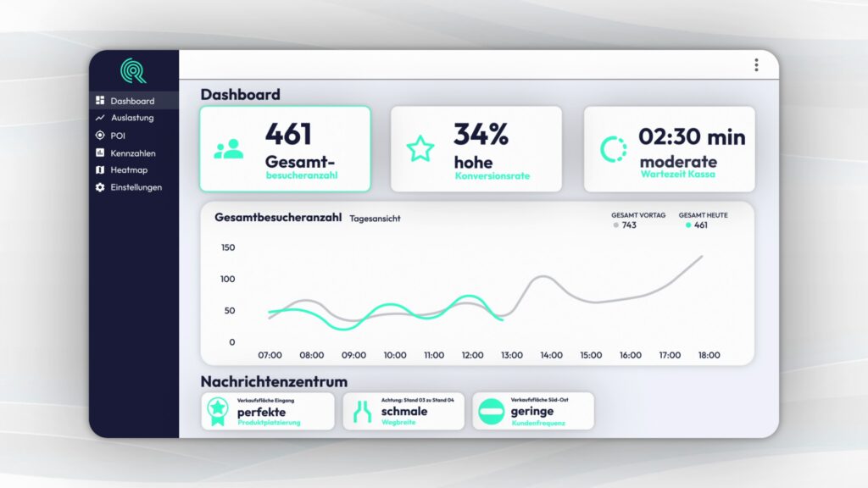868x488 pixels.
Task: Go to Auslastung in sidebar
Action: click(132, 118)
